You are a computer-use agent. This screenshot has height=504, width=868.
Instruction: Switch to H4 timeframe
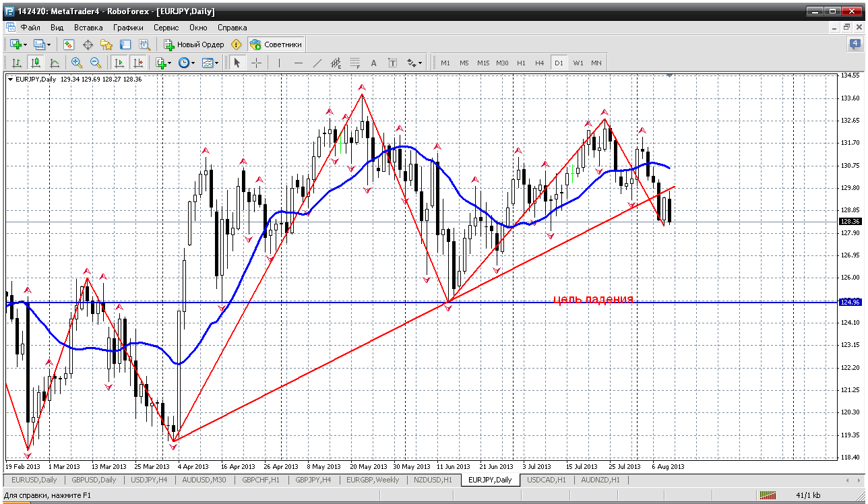pos(540,63)
